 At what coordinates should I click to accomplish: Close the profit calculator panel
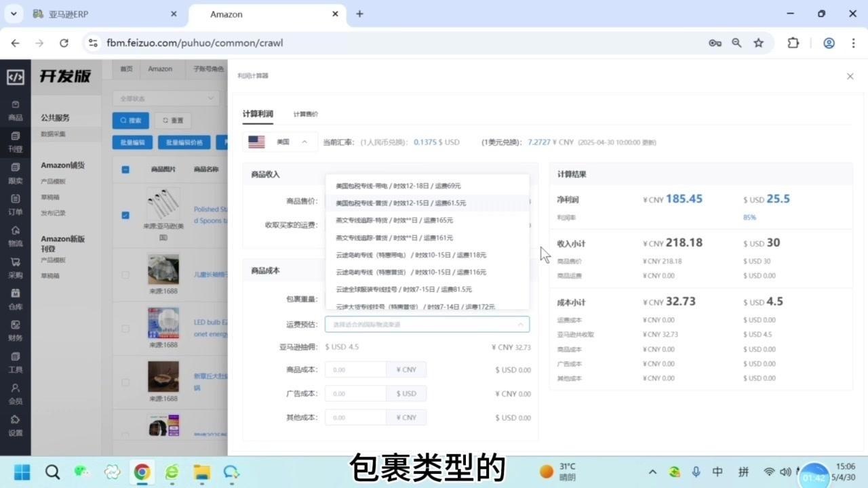[x=850, y=77]
